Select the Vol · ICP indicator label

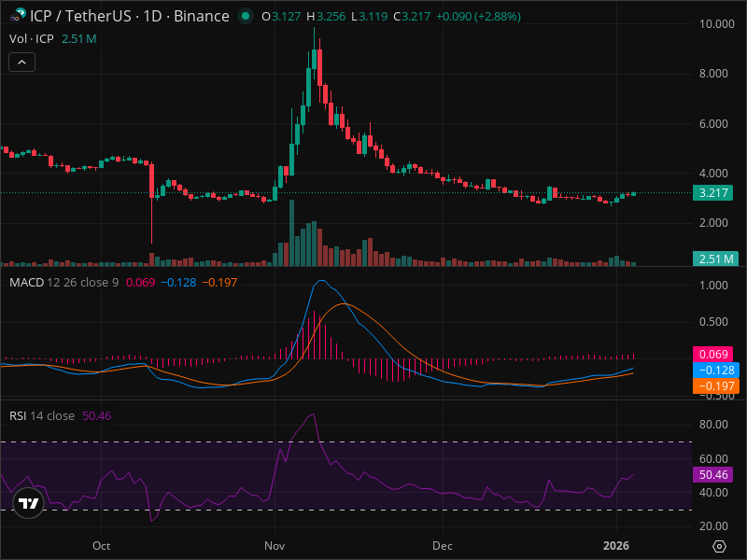32,38
